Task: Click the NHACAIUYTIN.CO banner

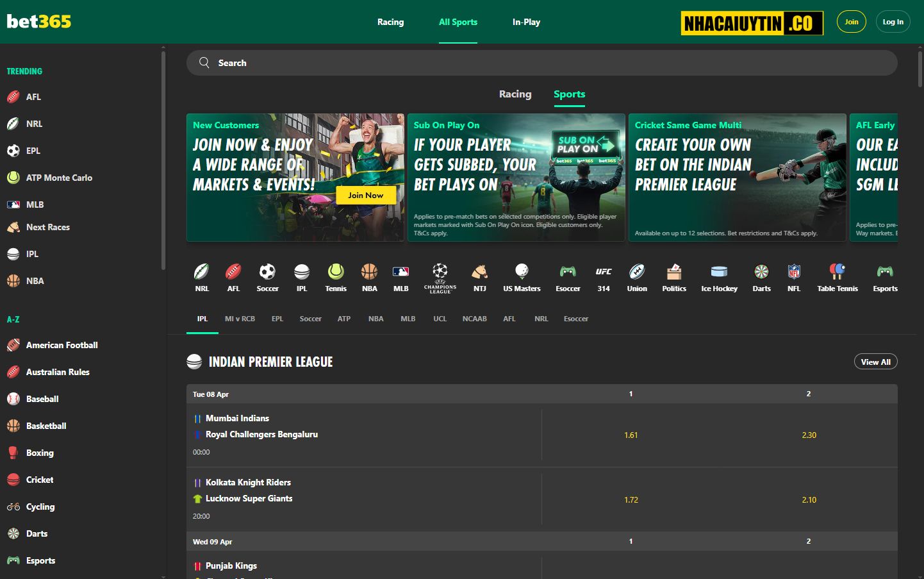Action: coord(752,23)
